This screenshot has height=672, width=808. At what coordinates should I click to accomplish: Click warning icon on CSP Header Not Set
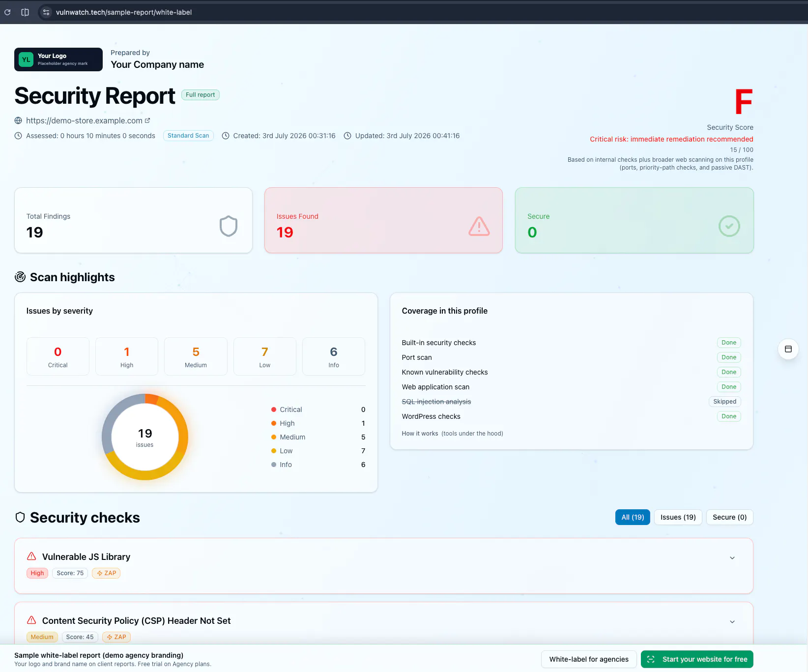click(31, 620)
